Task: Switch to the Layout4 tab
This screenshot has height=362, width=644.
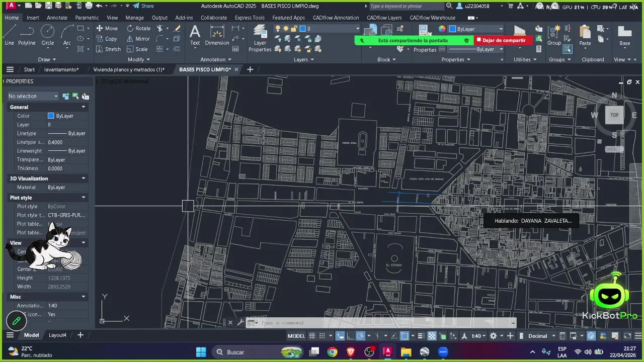Action: pyautogui.click(x=57, y=335)
